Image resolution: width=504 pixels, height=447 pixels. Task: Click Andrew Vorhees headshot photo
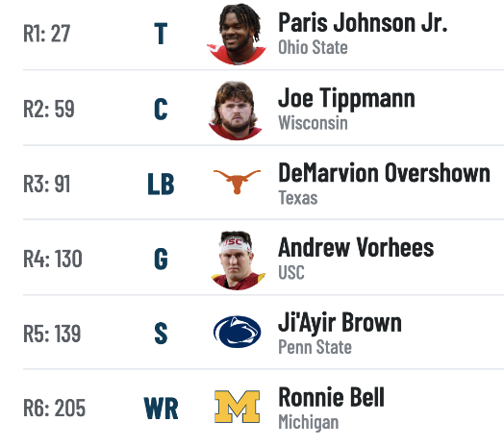[x=238, y=261]
